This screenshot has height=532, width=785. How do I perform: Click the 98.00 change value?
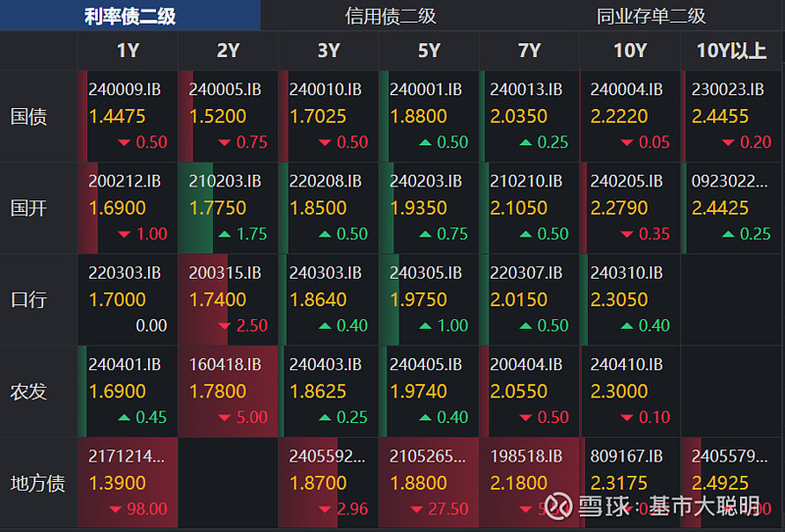point(146,509)
